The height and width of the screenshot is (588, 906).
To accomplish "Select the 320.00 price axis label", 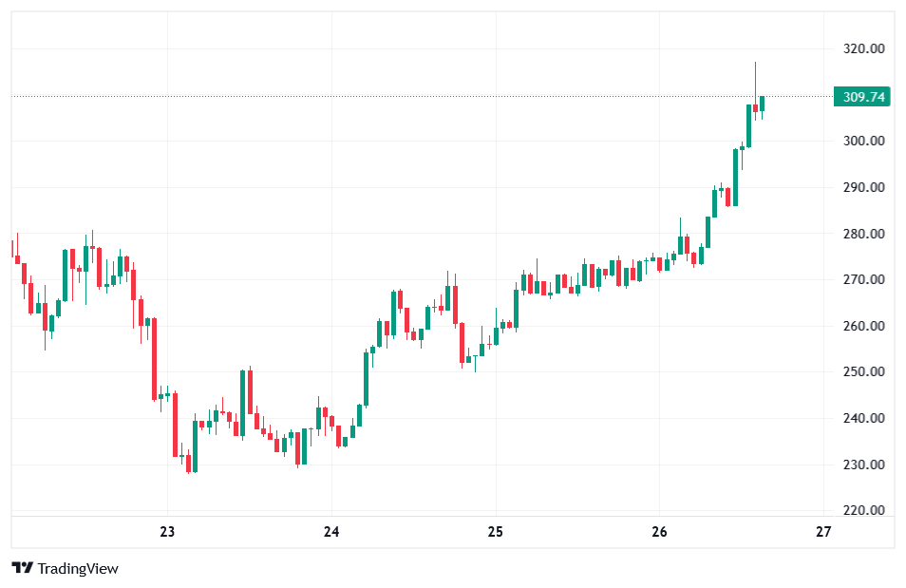I will tap(863, 49).
